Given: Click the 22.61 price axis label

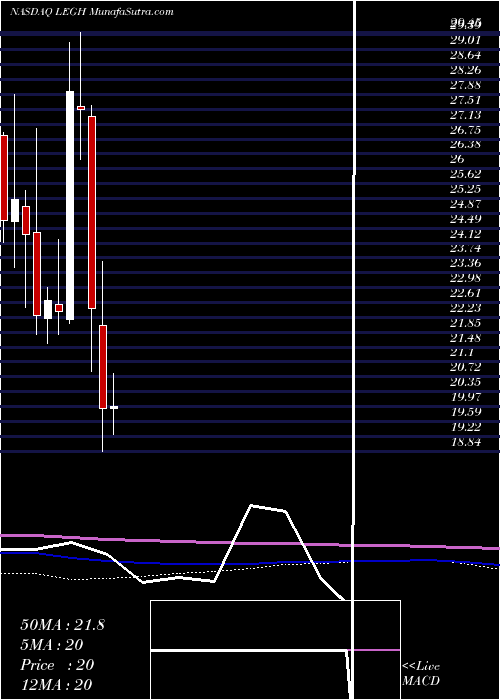Looking at the screenshot, I should (465, 293).
